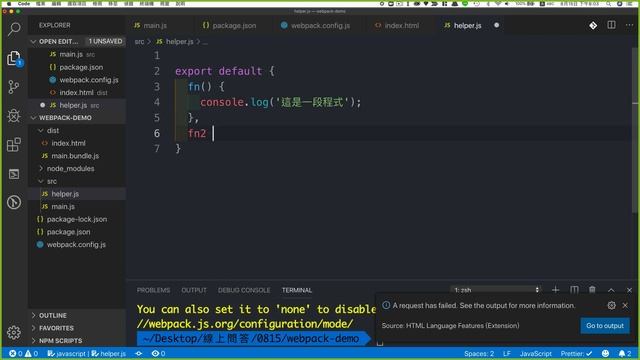Click the eye watch icon in status bar
Viewport: 640px width, 360px height.
158,353
